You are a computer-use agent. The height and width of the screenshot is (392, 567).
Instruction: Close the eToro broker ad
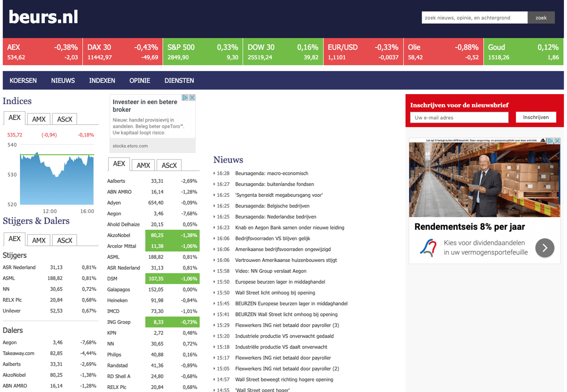pyautogui.click(x=192, y=98)
